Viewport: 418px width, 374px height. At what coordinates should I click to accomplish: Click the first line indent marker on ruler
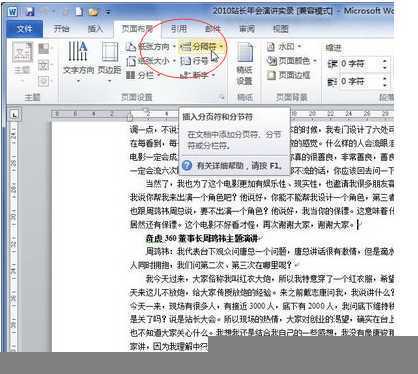tap(146, 110)
